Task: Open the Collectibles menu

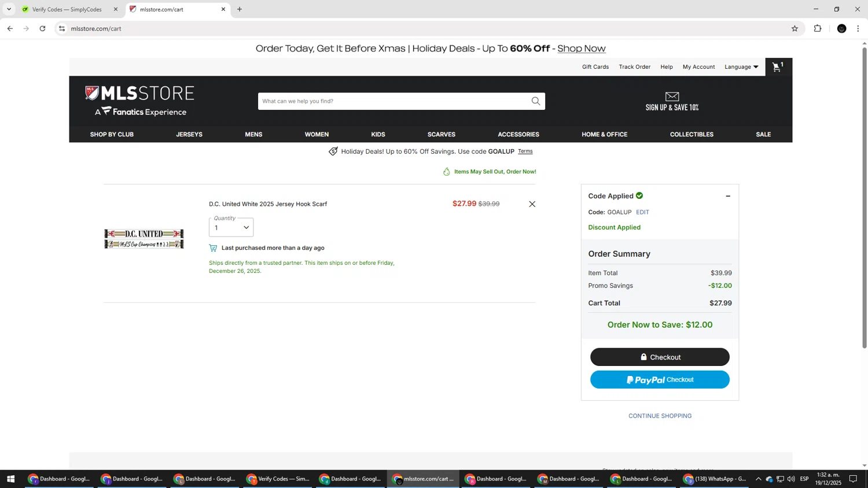Action: (692, 135)
